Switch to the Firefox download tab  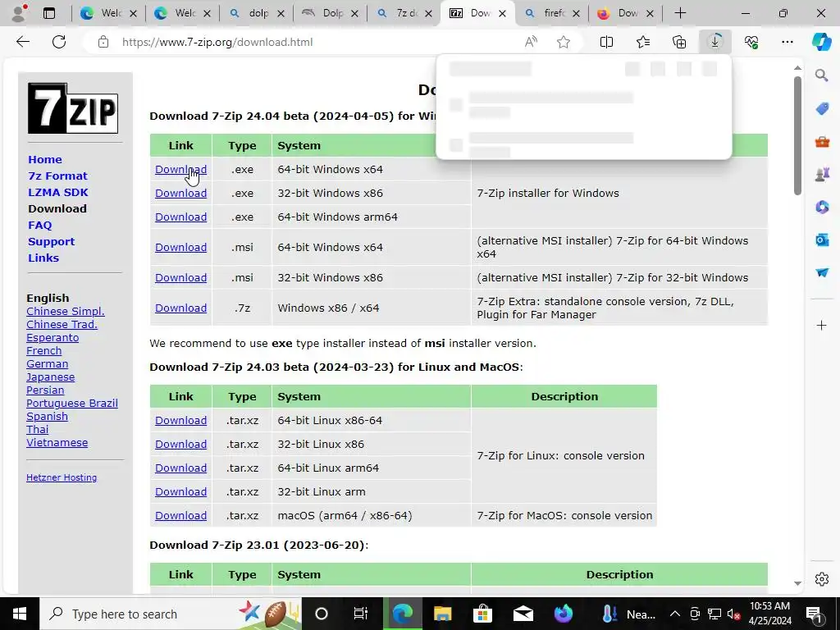click(625, 13)
